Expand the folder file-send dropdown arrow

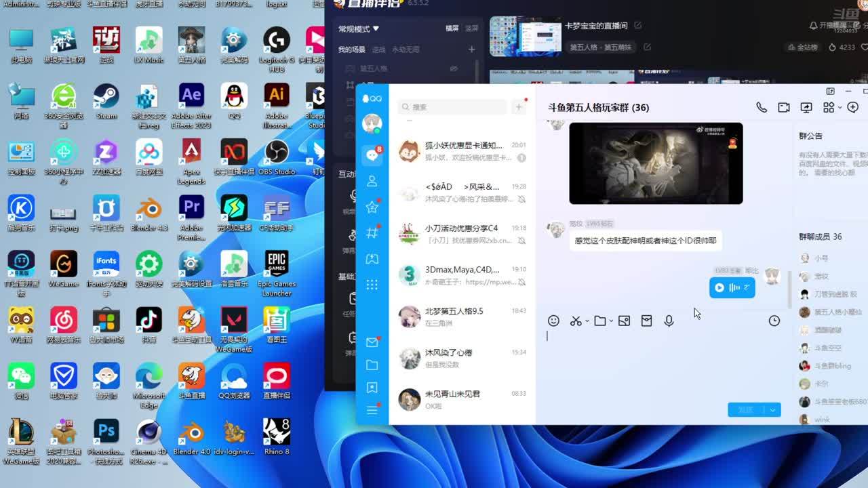click(611, 321)
